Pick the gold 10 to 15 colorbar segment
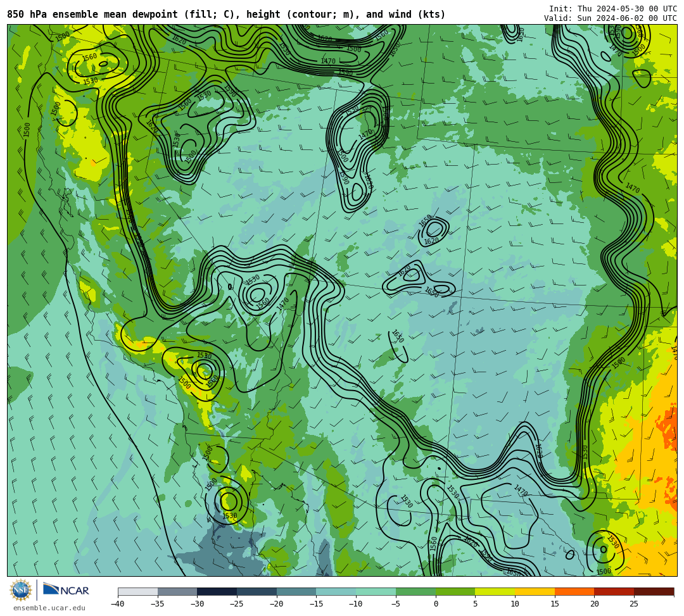This screenshot has height=616, width=684. 535,591
